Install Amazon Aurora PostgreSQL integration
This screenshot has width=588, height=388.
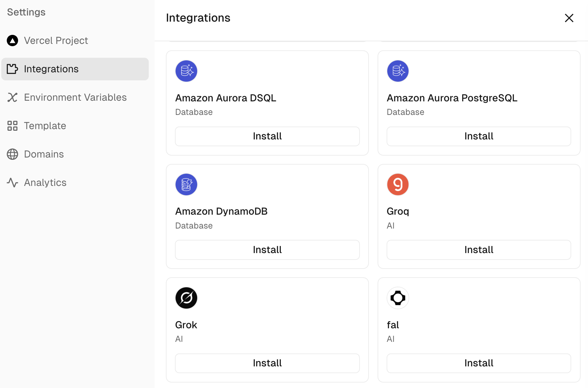coord(479,136)
